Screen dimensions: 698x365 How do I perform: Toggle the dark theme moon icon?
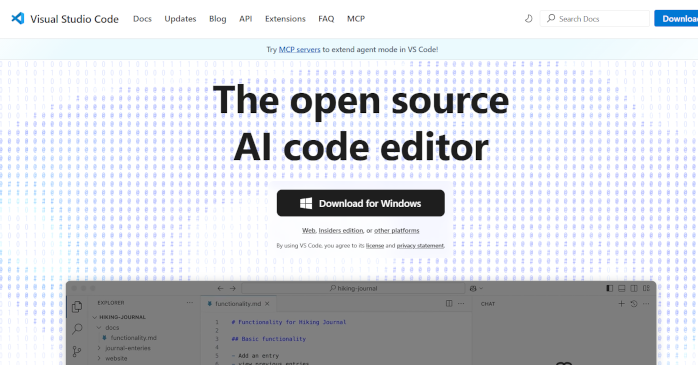pyautogui.click(x=528, y=19)
